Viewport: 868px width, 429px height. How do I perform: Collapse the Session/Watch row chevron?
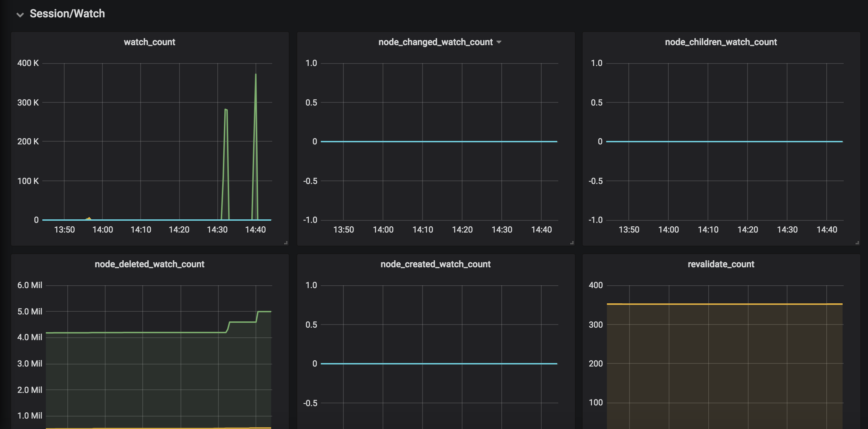click(20, 15)
